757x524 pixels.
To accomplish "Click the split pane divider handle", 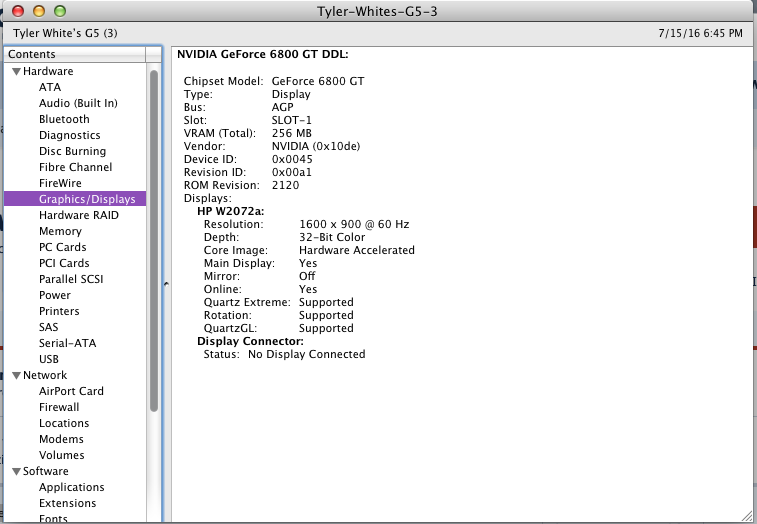I will pyautogui.click(x=166, y=284).
